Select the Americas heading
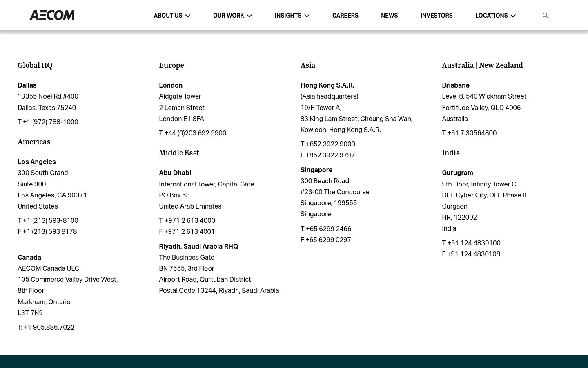 pyautogui.click(x=34, y=141)
